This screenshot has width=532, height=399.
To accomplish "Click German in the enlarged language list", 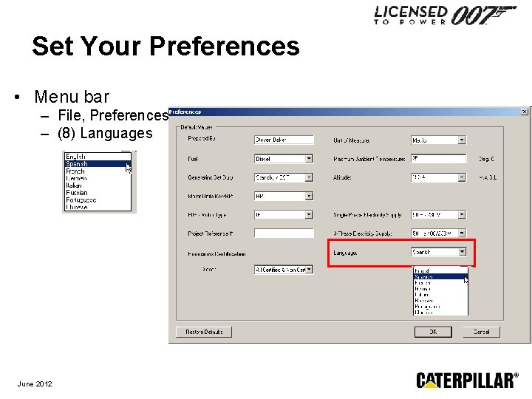I will [98, 179].
